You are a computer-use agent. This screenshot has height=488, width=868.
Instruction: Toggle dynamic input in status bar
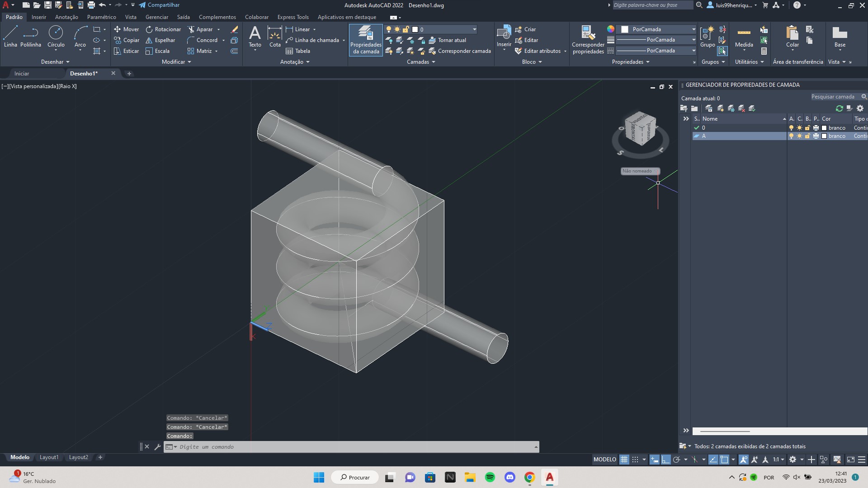[654, 460]
